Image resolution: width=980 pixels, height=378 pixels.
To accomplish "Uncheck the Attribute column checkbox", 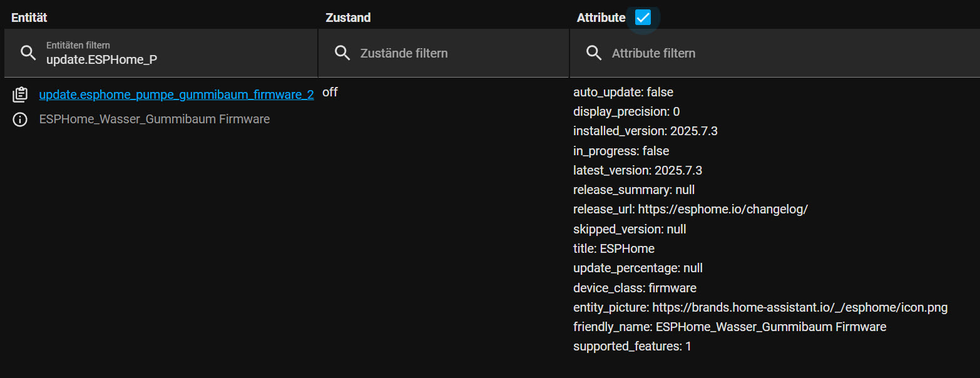I will click(x=643, y=18).
